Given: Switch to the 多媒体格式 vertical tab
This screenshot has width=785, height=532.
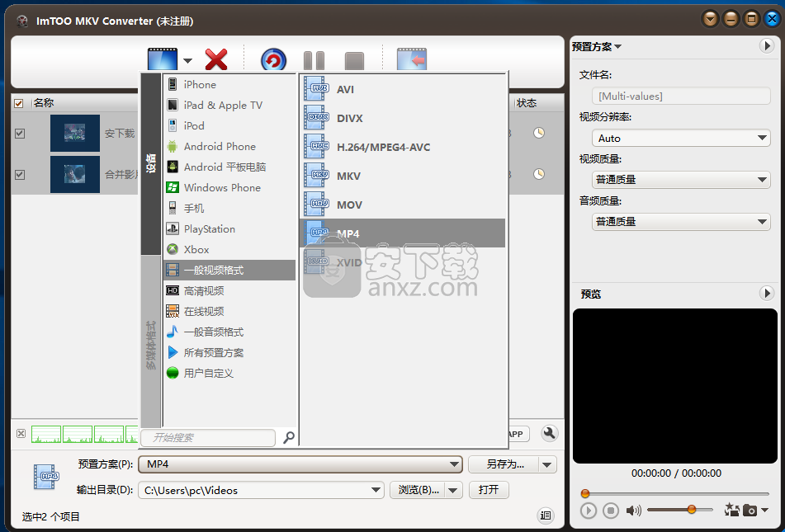Looking at the screenshot, I should tap(151, 341).
